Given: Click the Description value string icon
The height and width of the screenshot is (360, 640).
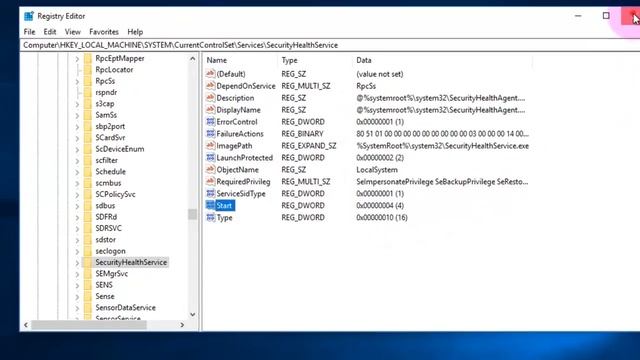Looking at the screenshot, I should [x=210, y=98].
